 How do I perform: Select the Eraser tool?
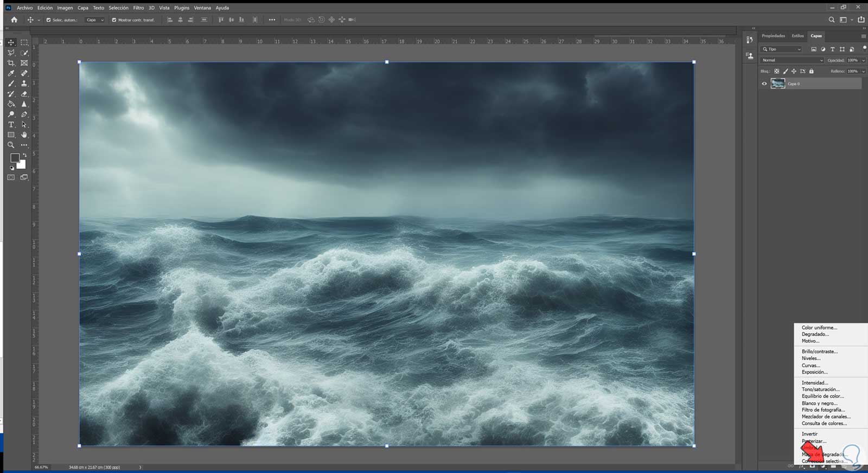[x=24, y=94]
